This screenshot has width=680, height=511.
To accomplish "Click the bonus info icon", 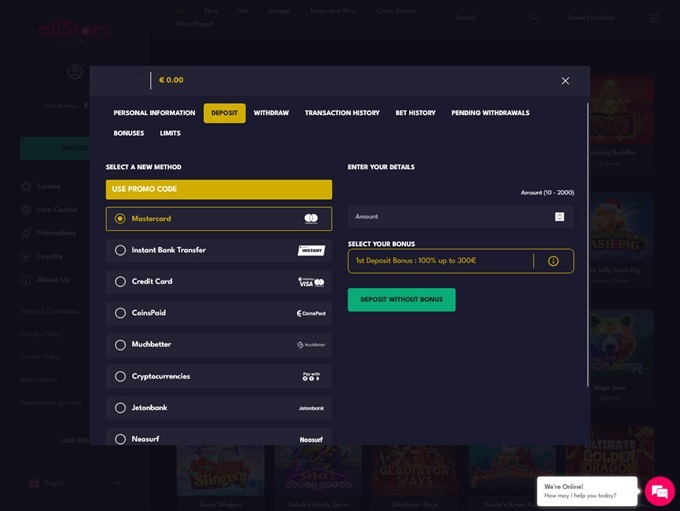I will pyautogui.click(x=553, y=261).
